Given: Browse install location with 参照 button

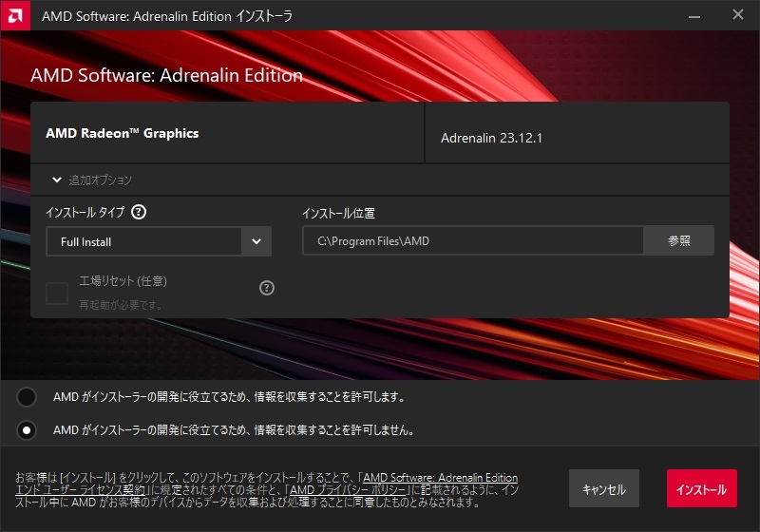Looking at the screenshot, I should pos(678,240).
